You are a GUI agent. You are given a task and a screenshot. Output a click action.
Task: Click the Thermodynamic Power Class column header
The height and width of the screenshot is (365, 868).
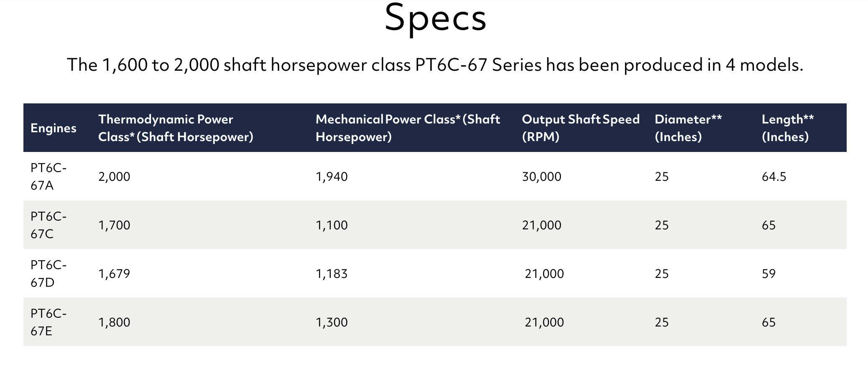(176, 128)
